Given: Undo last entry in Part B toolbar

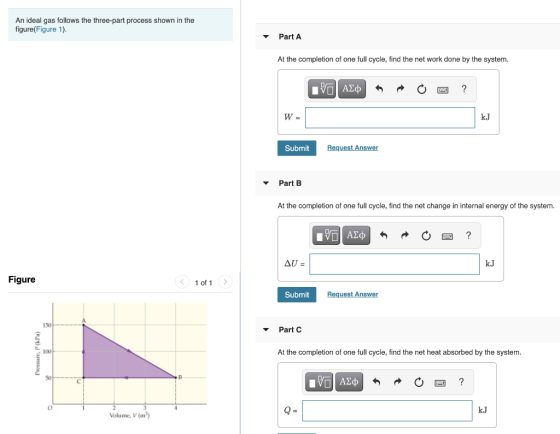Looking at the screenshot, I should pos(384,235).
